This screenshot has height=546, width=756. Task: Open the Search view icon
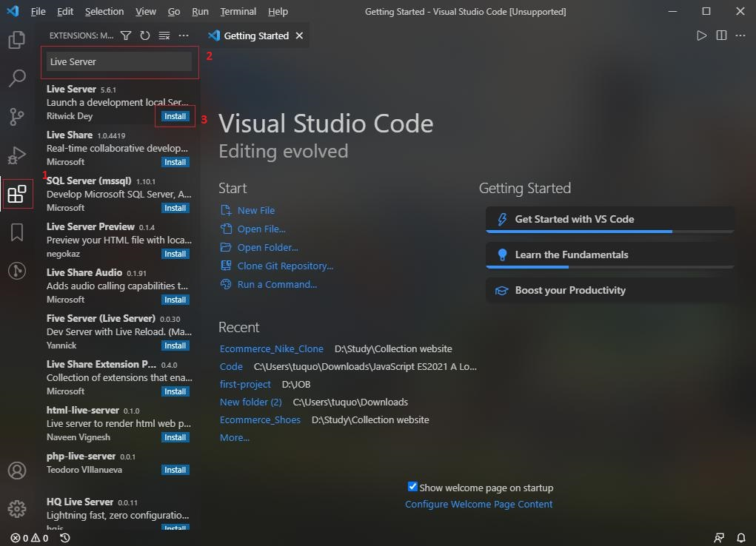[16, 78]
